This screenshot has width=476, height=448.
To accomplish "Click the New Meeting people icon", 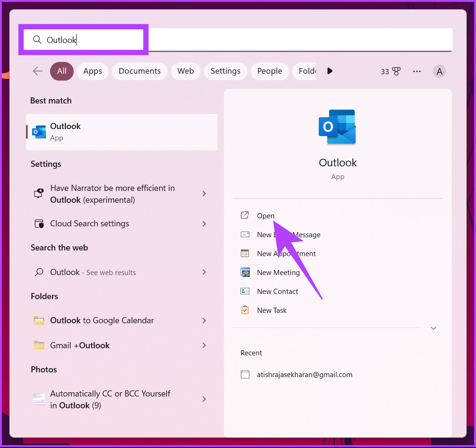I will tap(245, 272).
